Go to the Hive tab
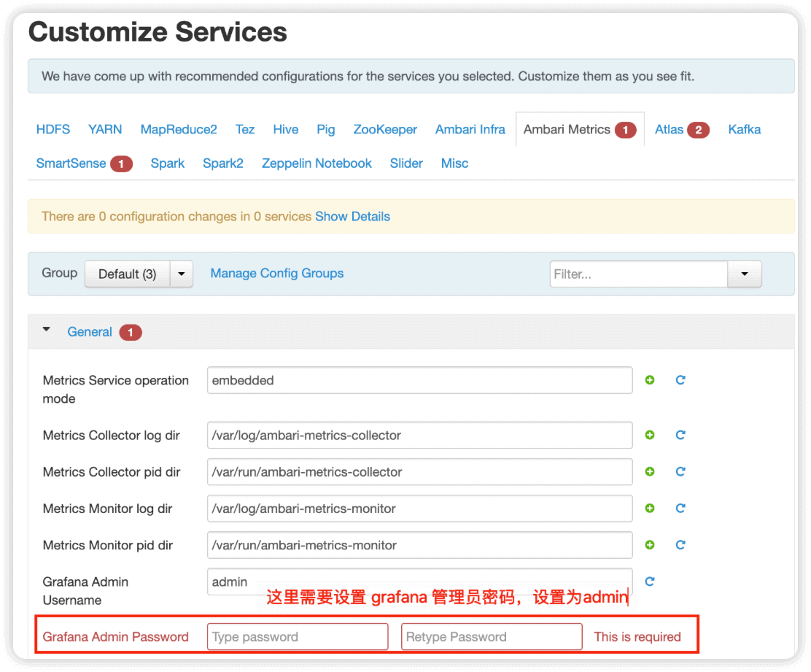This screenshot has height=672, width=811. tap(285, 129)
